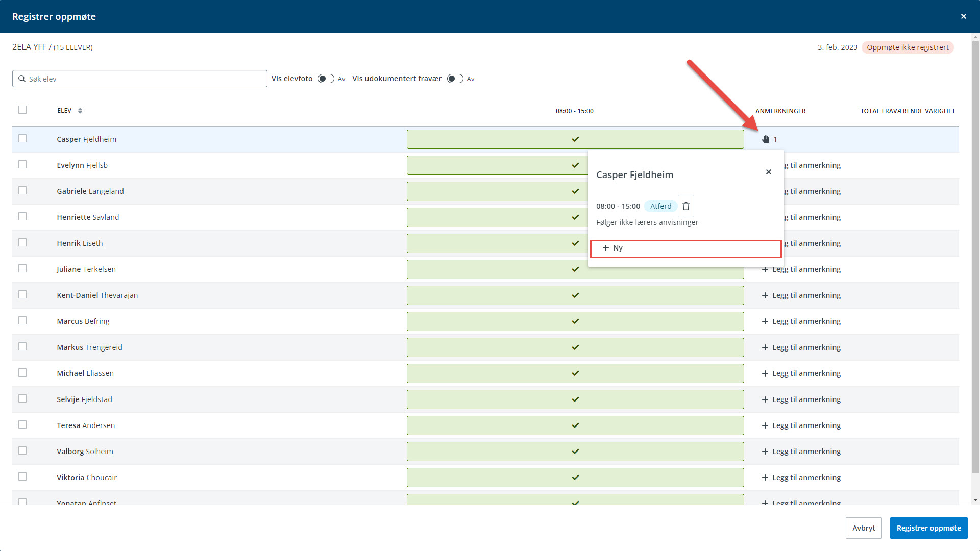Click the student name Gabriele Langeland
980x551 pixels.
(x=90, y=191)
